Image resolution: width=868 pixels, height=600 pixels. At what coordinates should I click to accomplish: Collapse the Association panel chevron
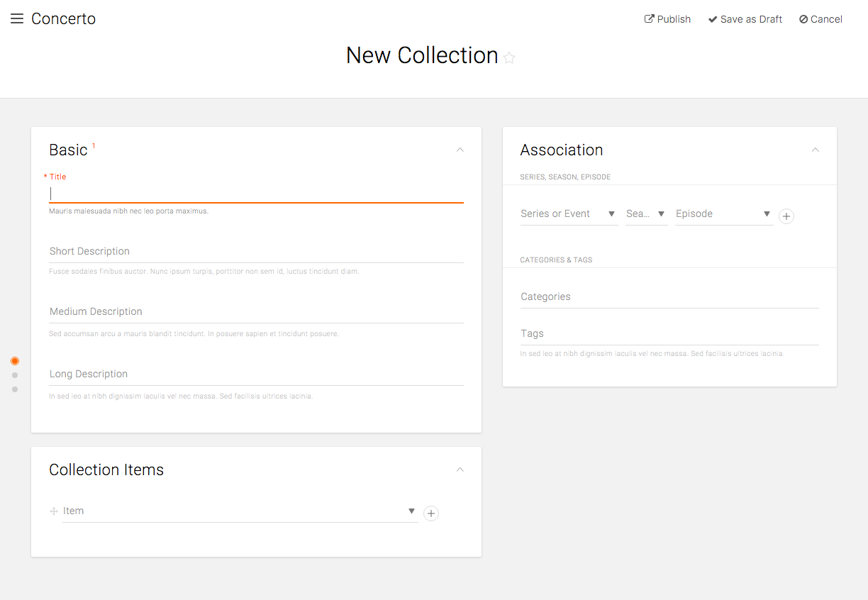point(815,150)
